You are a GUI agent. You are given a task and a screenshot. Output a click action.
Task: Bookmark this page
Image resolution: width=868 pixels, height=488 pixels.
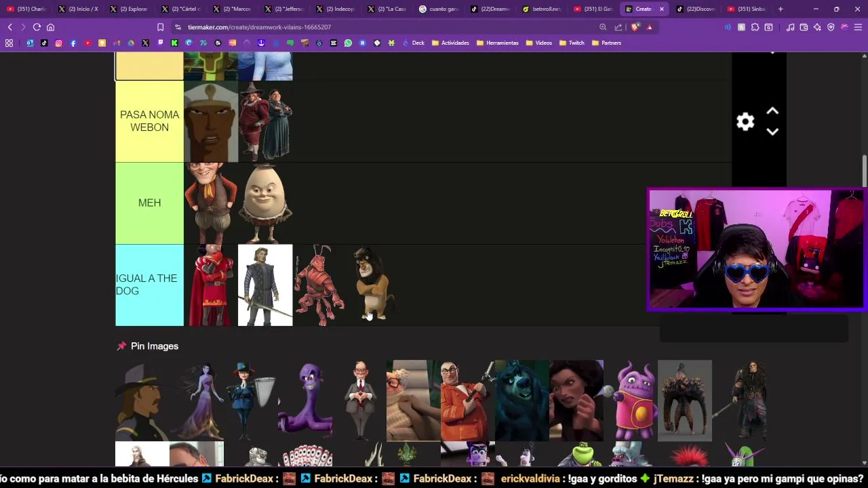point(160,27)
